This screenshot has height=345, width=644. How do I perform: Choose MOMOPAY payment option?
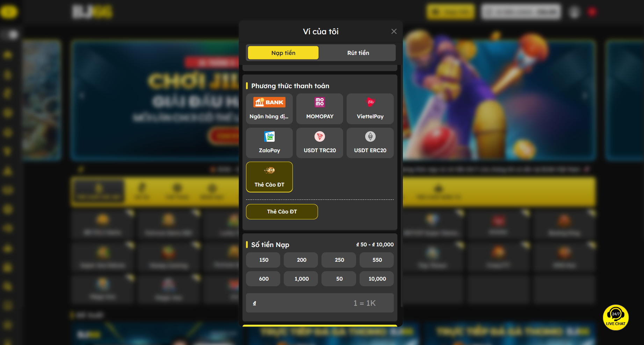320,109
